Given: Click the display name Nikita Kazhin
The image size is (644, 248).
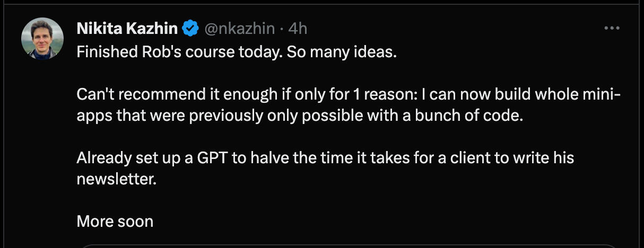Looking at the screenshot, I should (127, 29).
